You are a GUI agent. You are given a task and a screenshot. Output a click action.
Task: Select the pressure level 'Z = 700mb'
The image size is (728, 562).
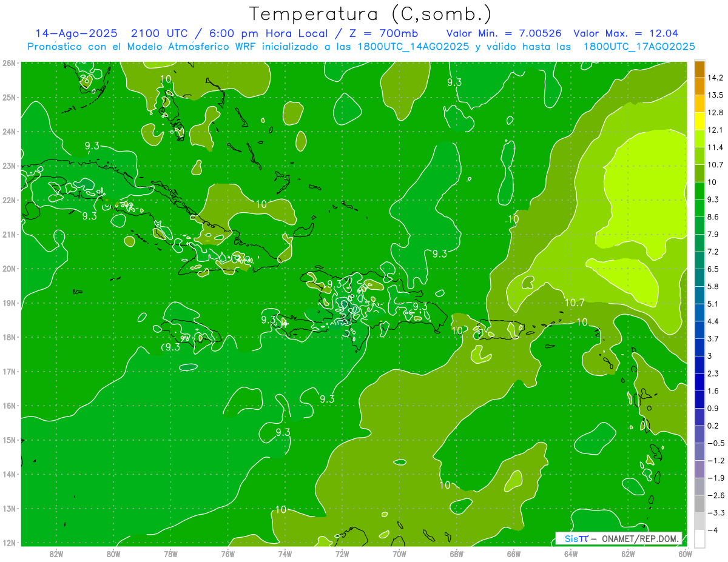coord(383,33)
